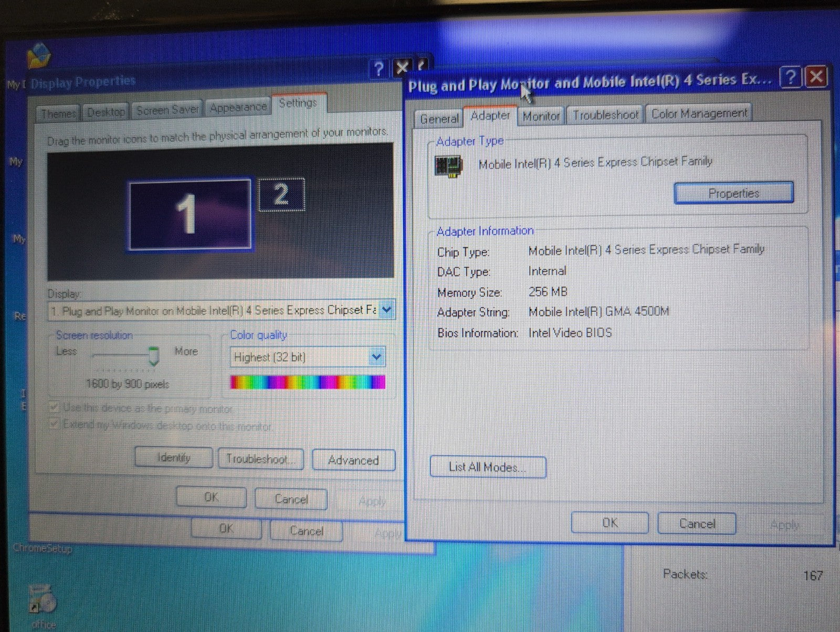This screenshot has height=632, width=840.
Task: Click the 'Intel Video BIOS' text
Action: pyautogui.click(x=570, y=333)
